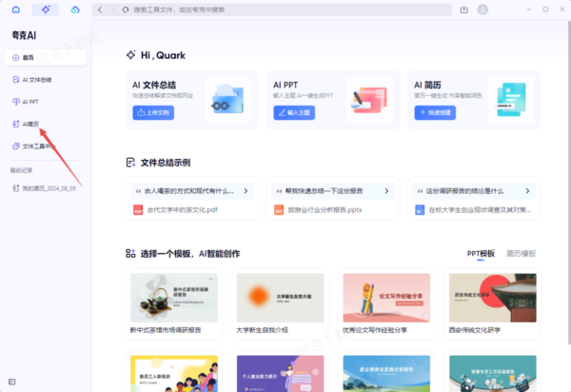Click the 上传文档 button
This screenshot has height=392, width=571.
(153, 113)
